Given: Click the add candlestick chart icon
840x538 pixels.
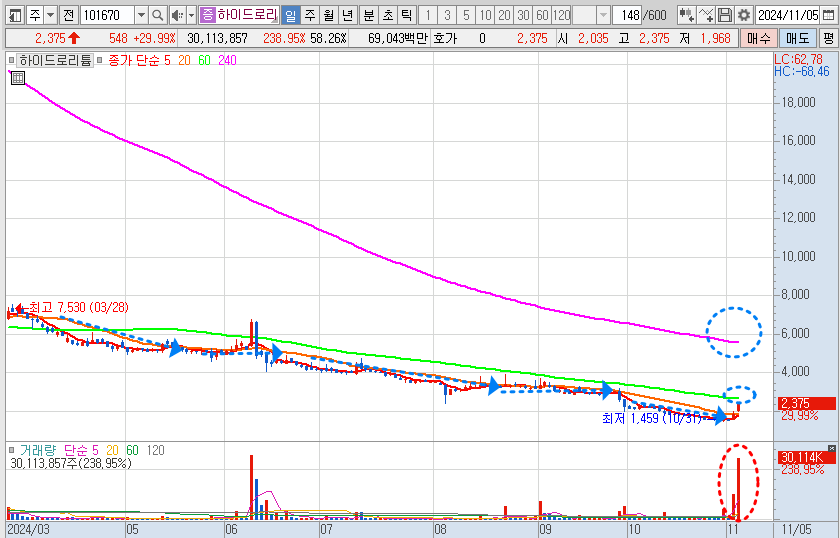Looking at the screenshot, I should pos(686,15).
